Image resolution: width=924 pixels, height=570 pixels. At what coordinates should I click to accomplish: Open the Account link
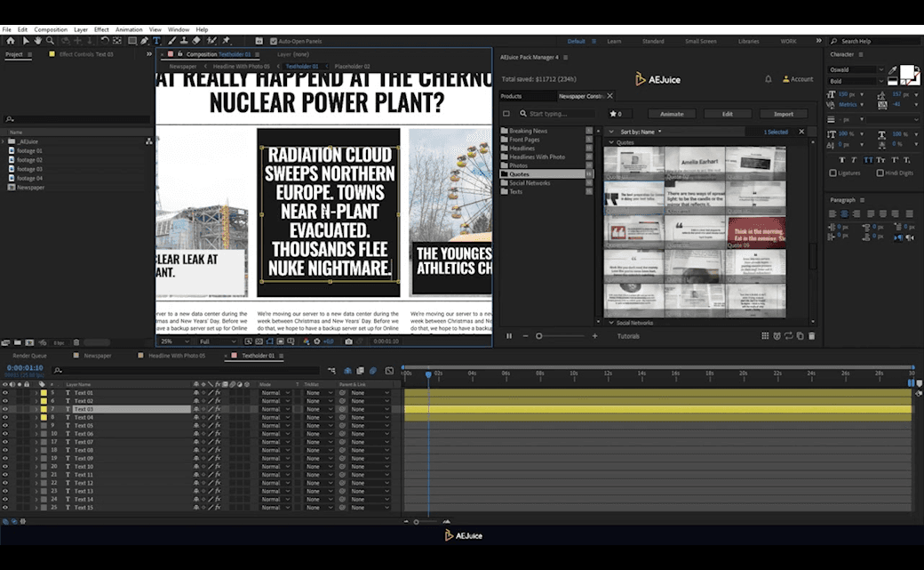(x=798, y=79)
